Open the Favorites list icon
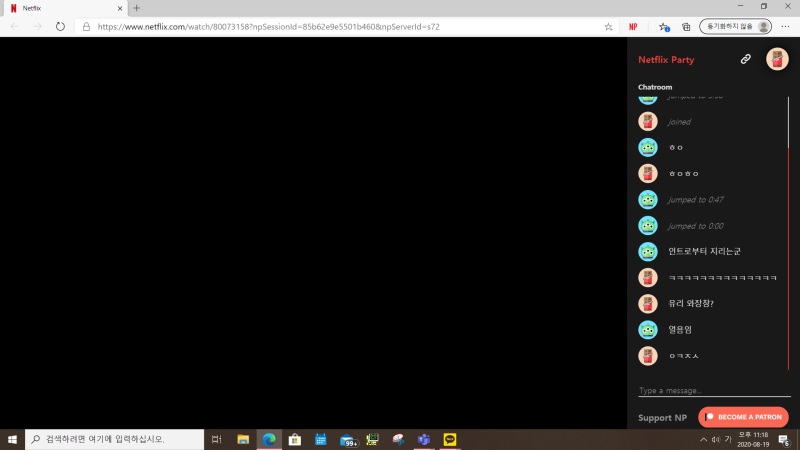 [x=663, y=27]
